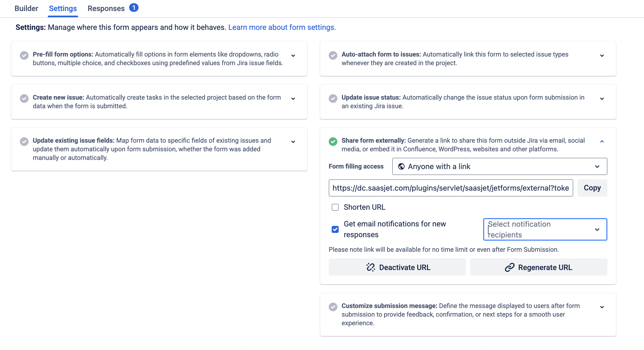The image size is (644, 350).
Task: Click the Update existing issue fields check icon
Action: 24,142
